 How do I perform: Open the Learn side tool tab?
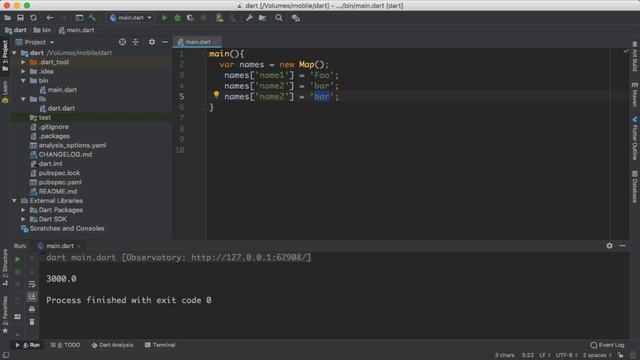click(x=5, y=92)
